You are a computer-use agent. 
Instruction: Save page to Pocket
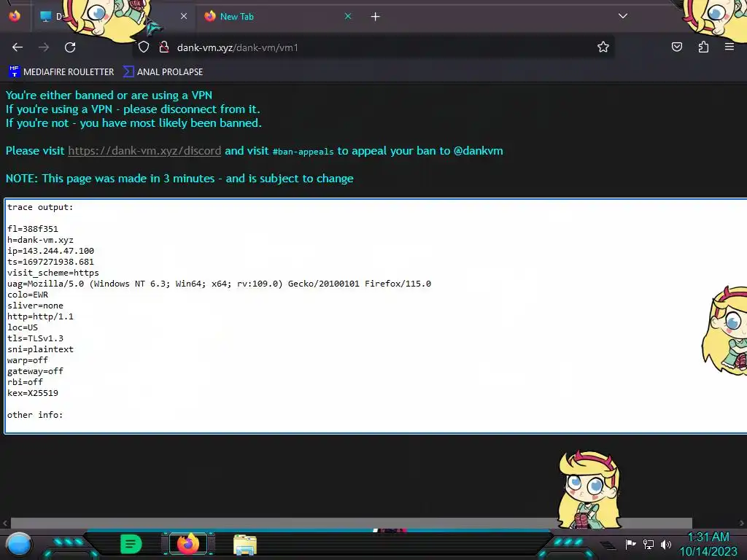pos(677,47)
